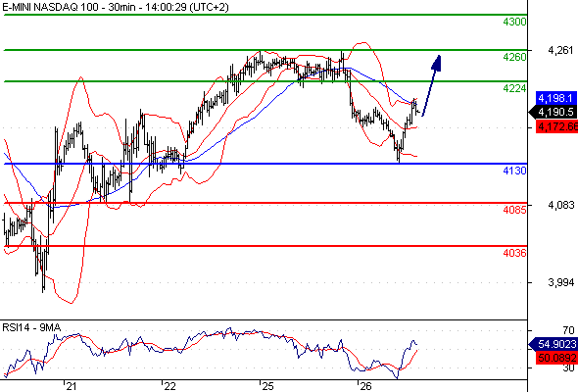This screenshot has width=578, height=392.
Task: Click the red 50.0892 RSI average tag
Action: [x=557, y=358]
